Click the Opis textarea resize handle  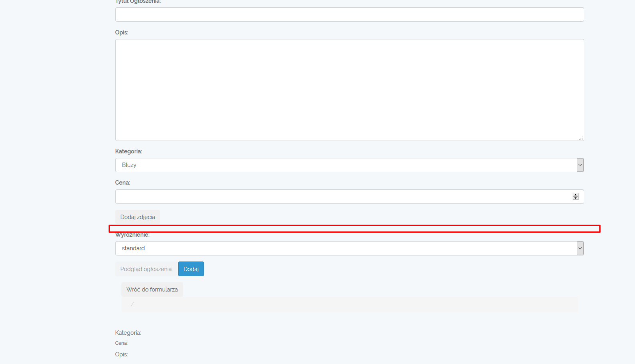pos(581,138)
